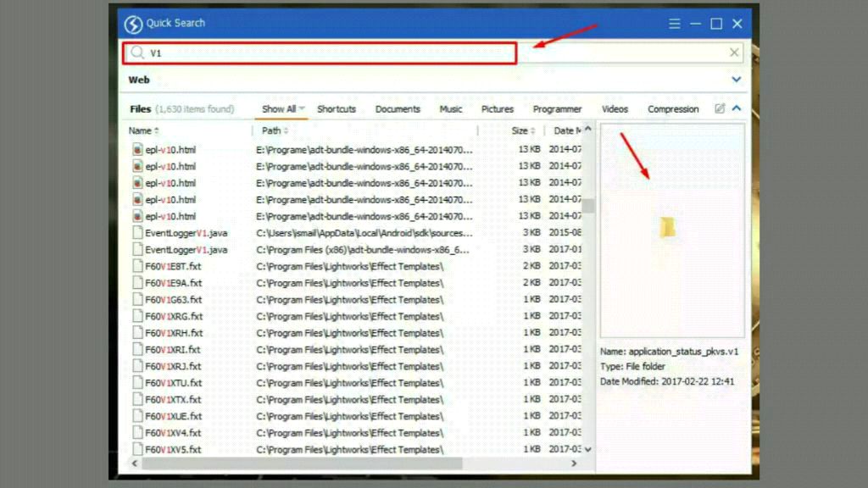Clear the search box with the X

(x=734, y=53)
